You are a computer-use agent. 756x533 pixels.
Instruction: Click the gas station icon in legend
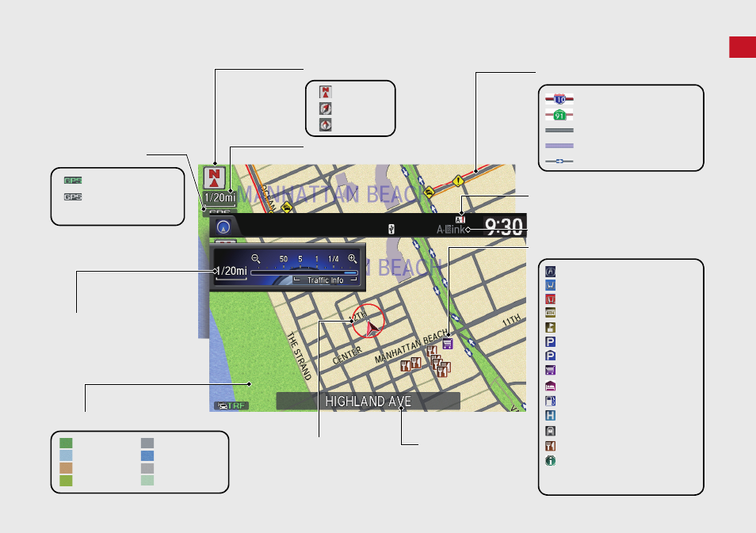coord(550,401)
